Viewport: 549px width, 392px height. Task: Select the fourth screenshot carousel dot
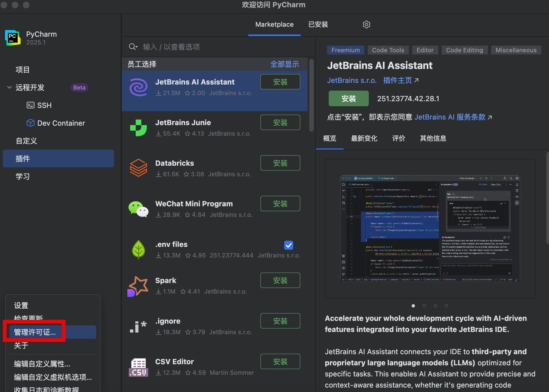[446, 306]
